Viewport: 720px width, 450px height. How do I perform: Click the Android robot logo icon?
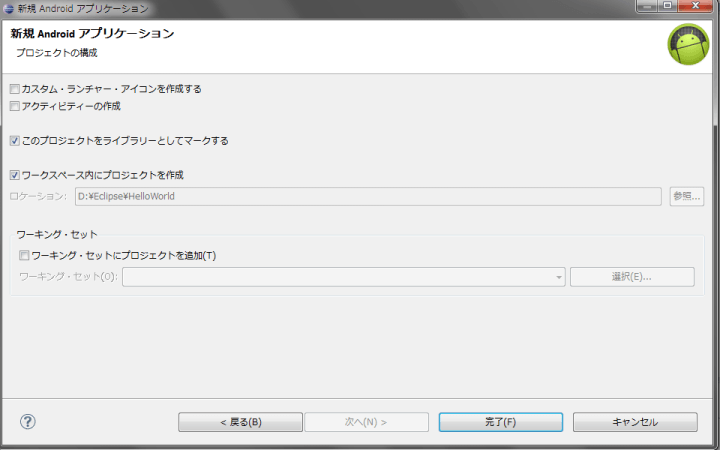(688, 44)
